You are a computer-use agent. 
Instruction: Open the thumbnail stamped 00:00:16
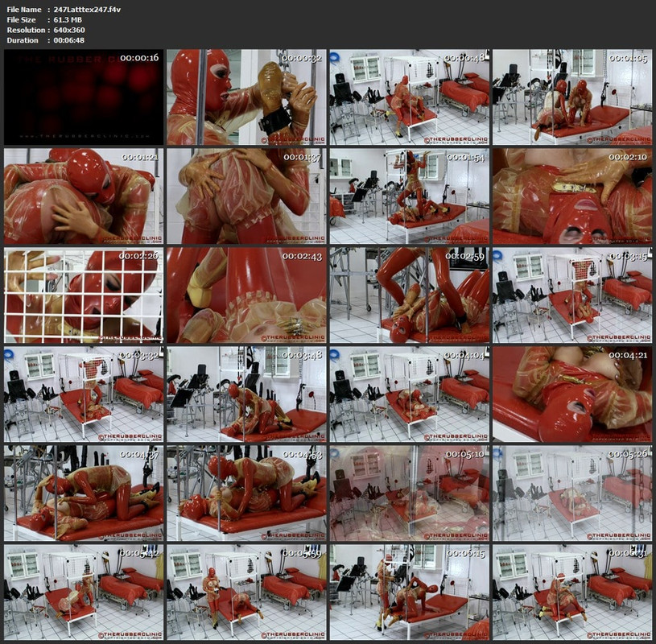84,97
